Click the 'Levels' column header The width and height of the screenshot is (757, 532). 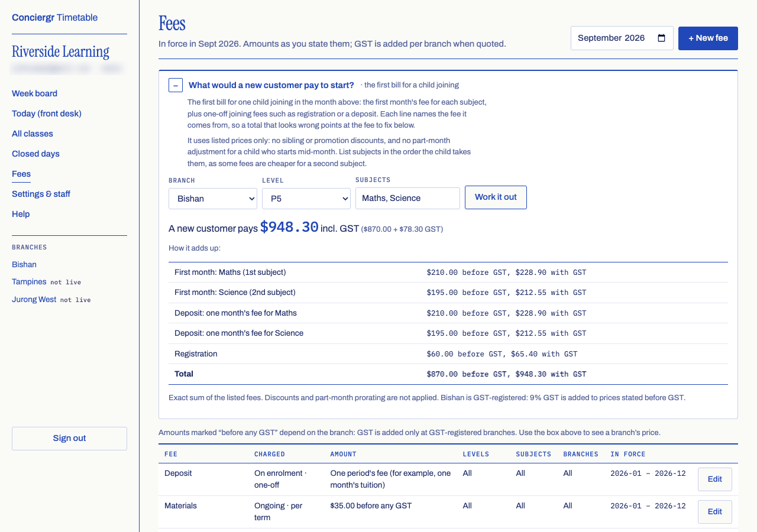click(x=476, y=454)
